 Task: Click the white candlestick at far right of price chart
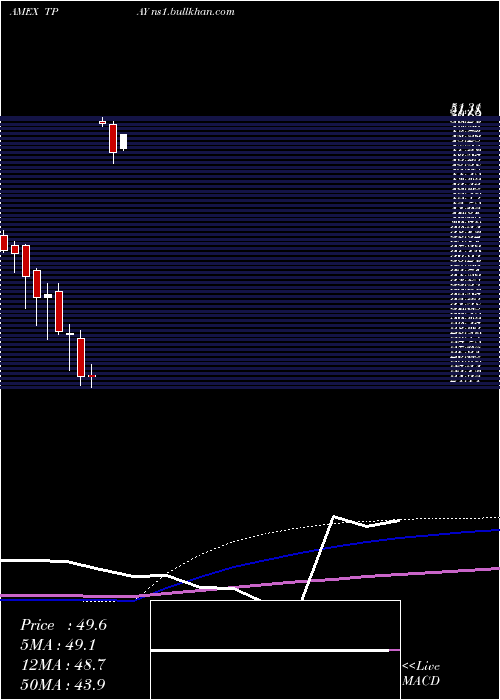[x=123, y=142]
